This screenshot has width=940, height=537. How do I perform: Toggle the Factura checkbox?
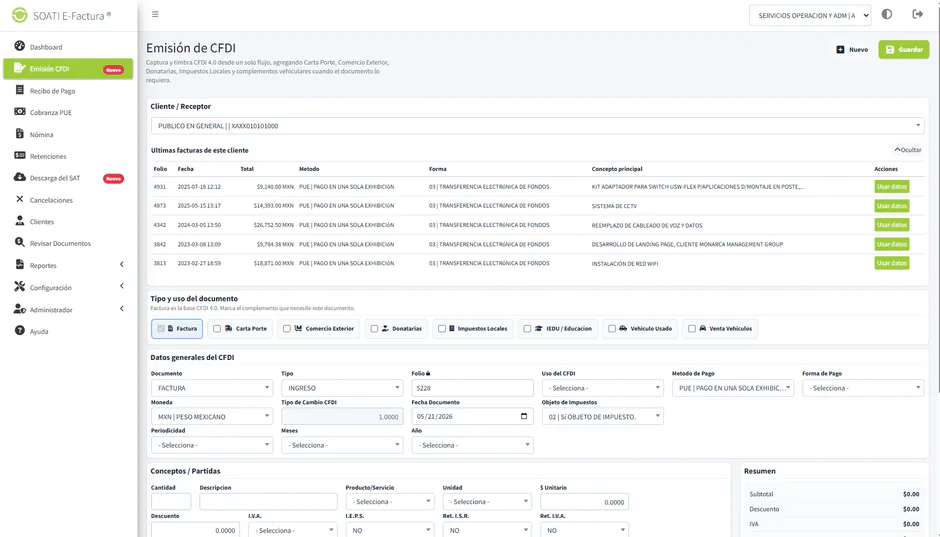pyautogui.click(x=161, y=328)
